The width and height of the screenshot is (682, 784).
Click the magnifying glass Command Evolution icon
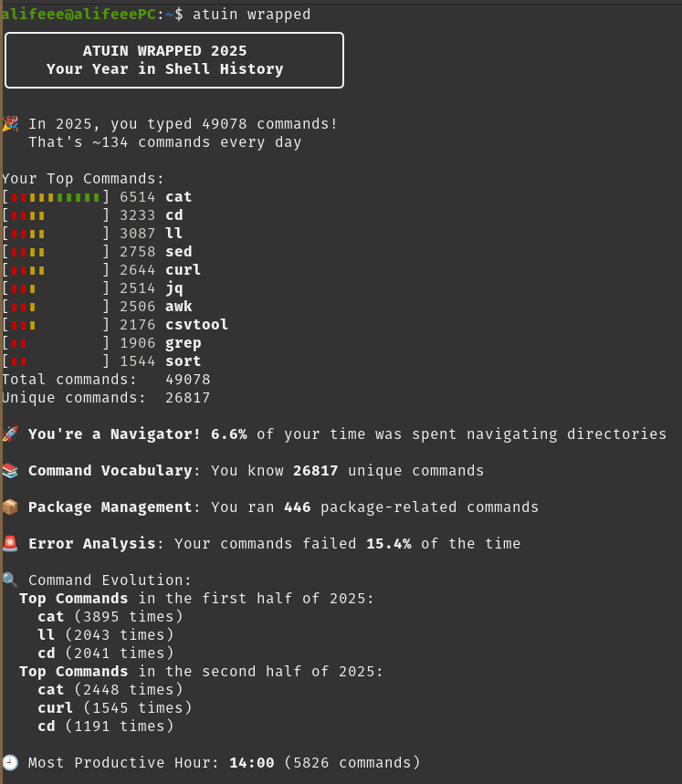(11, 580)
